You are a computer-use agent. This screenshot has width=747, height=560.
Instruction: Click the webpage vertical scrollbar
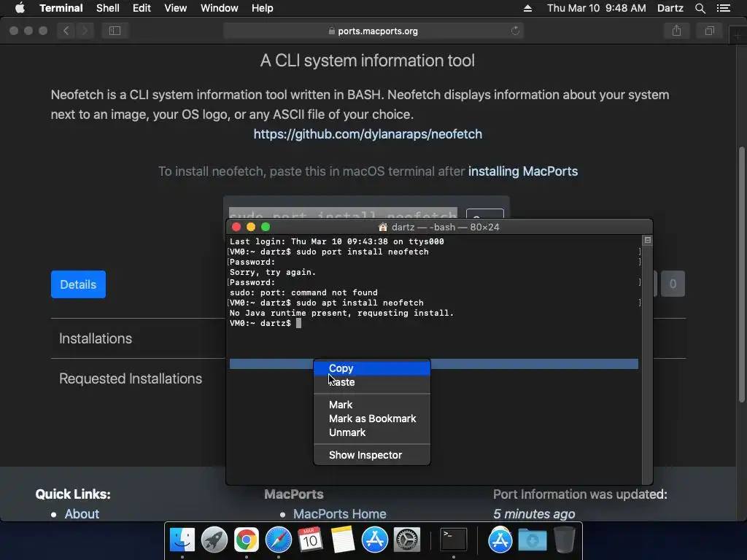tap(741, 275)
